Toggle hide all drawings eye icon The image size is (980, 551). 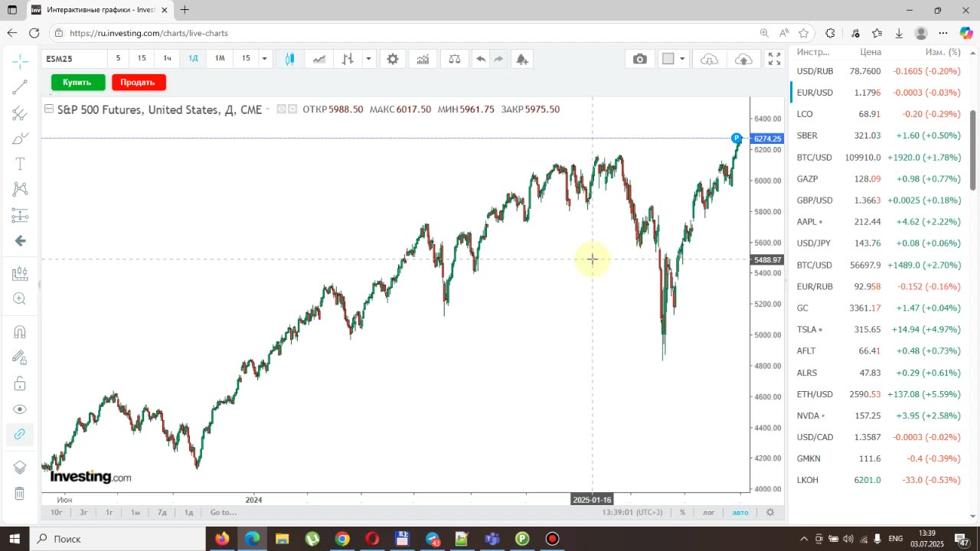[x=20, y=409]
